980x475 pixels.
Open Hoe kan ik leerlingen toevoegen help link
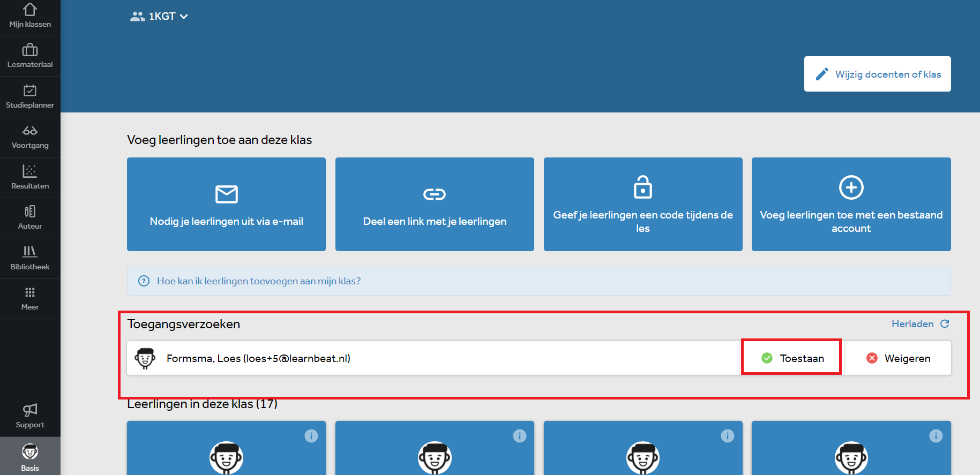pyautogui.click(x=259, y=281)
